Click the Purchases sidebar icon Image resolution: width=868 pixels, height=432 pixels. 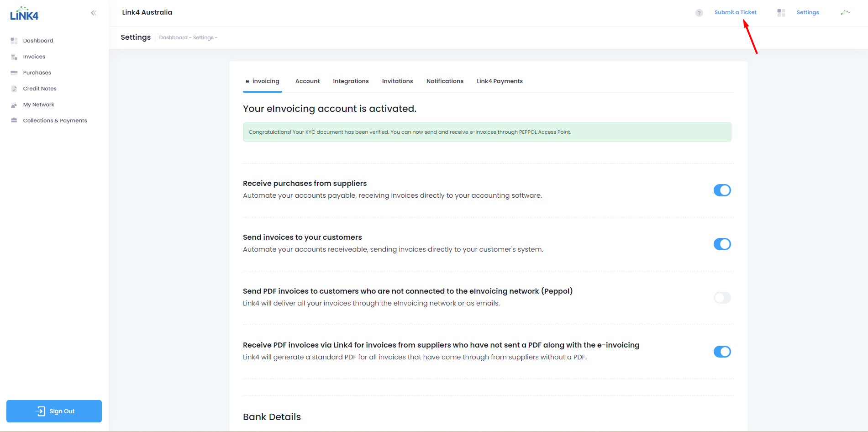pyautogui.click(x=14, y=73)
